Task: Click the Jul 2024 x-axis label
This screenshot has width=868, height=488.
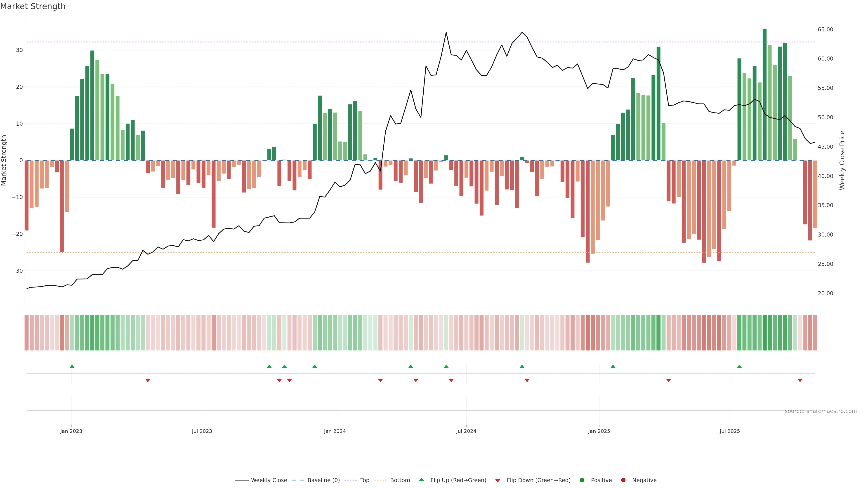Action: coord(466,431)
